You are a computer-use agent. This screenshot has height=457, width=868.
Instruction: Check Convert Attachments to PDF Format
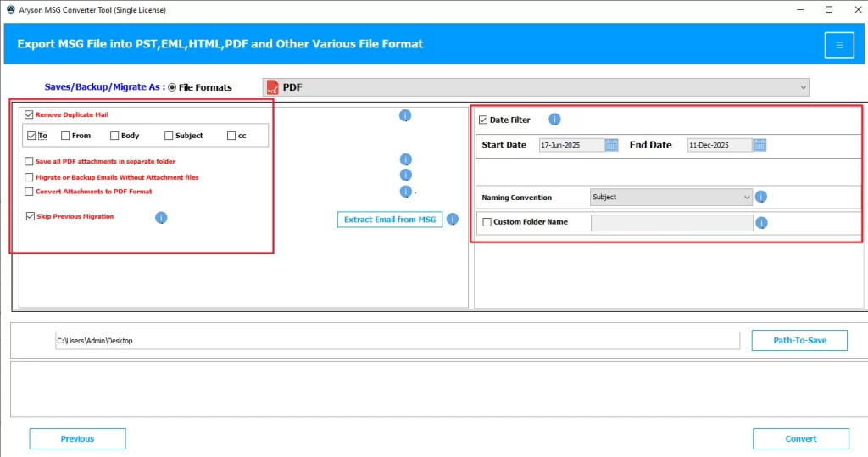[29, 192]
